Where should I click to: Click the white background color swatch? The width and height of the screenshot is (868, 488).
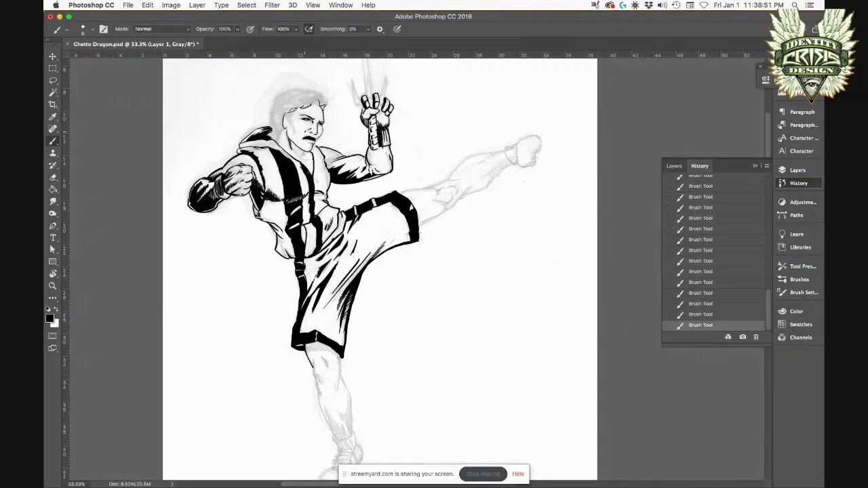(x=56, y=324)
